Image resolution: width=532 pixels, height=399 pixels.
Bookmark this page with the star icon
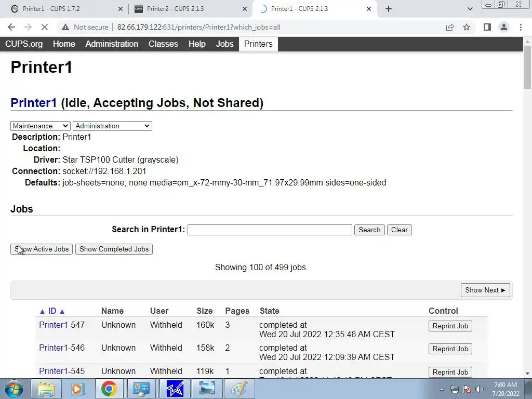pos(467,27)
